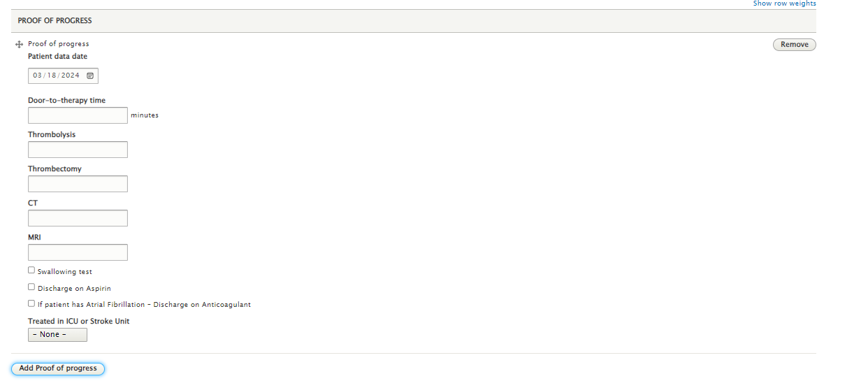Image resolution: width=868 pixels, height=381 pixels.
Task: Tick the Atrial Fibrillation anticoagulant checkbox
Action: [31, 303]
